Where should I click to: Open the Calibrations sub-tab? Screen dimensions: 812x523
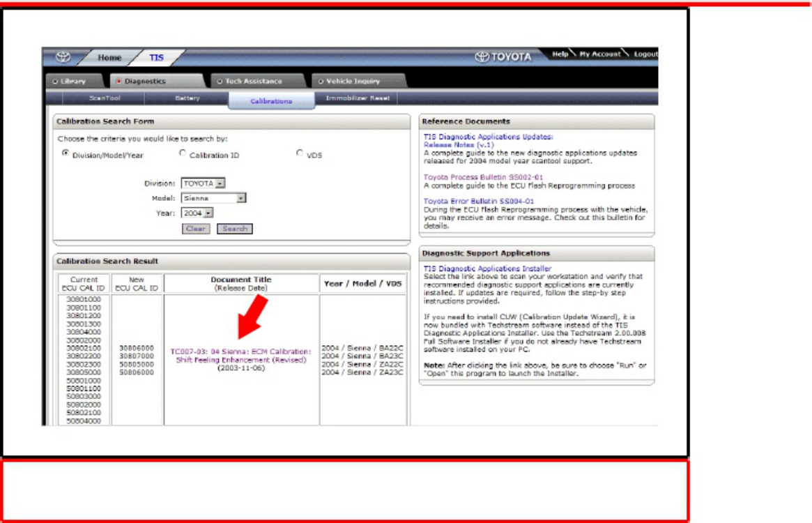click(x=271, y=101)
